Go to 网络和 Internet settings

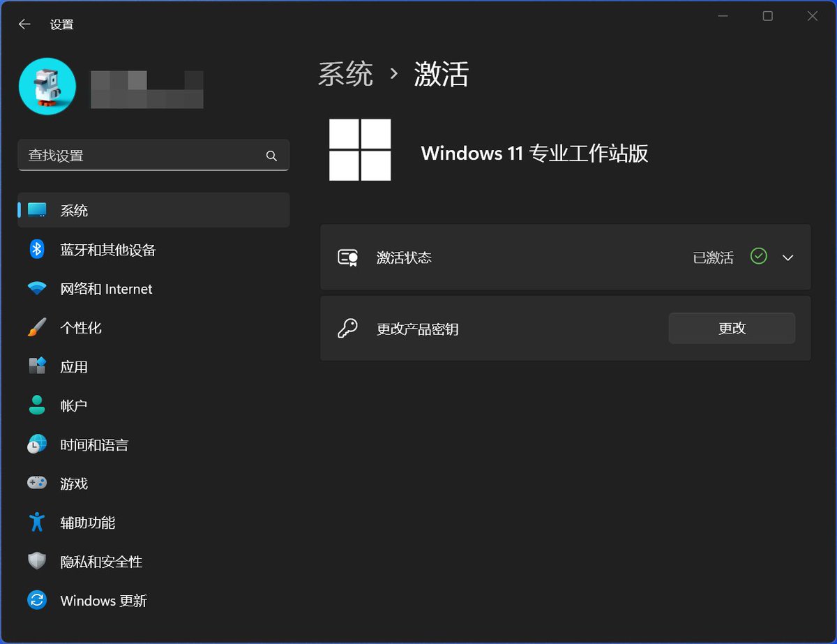coord(153,288)
